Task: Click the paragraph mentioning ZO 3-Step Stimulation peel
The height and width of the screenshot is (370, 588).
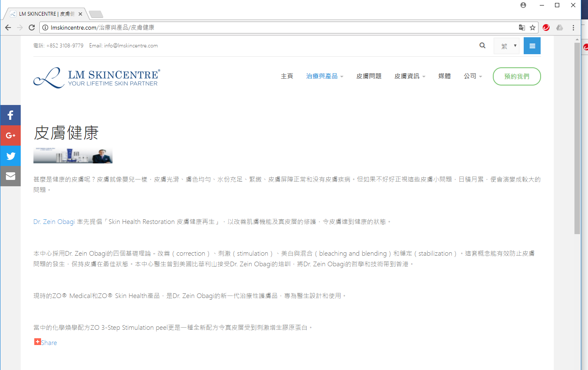Action: pos(173,328)
